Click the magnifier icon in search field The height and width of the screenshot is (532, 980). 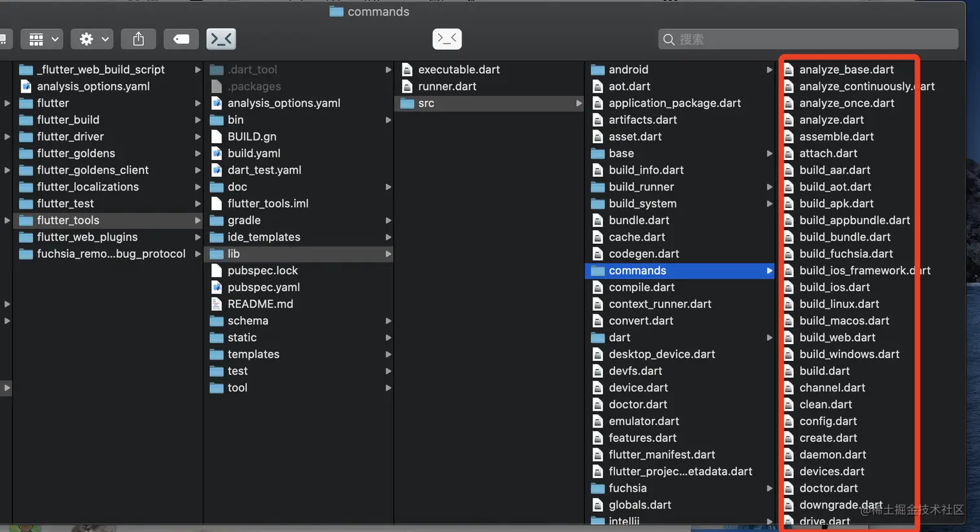669,40
